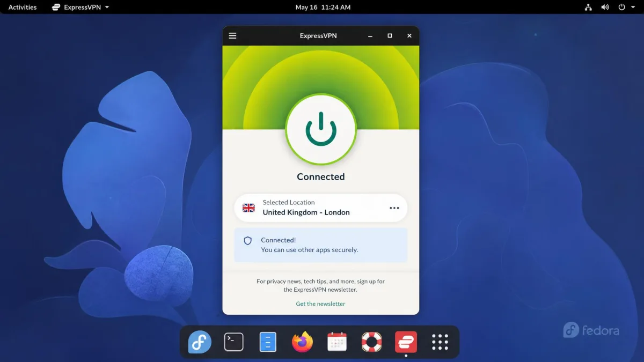Screen dimensions: 644x362
Task: Open location options via three dots
Action: [x=394, y=208]
